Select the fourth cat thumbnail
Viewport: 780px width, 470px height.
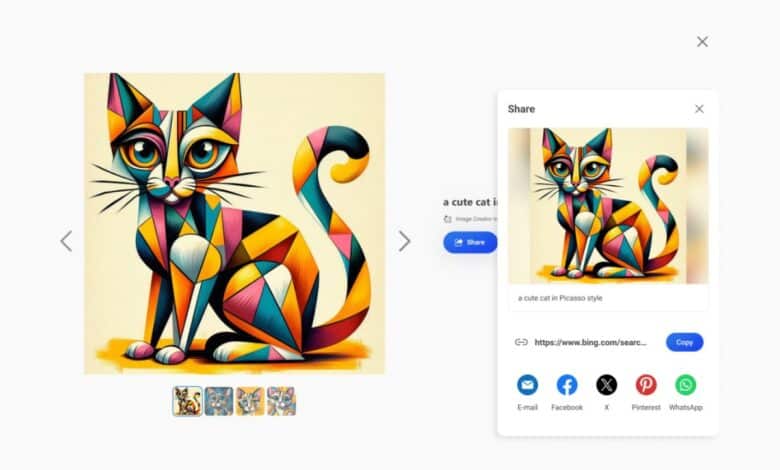click(282, 401)
